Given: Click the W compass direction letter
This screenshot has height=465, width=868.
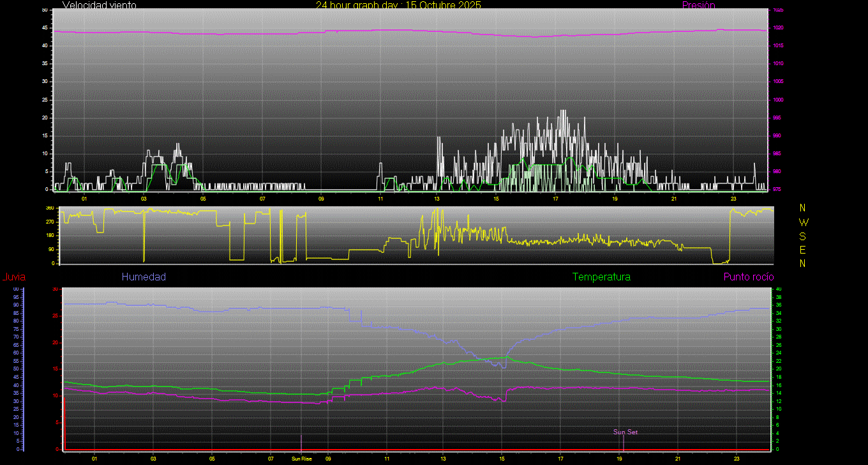Looking at the screenshot, I should tap(803, 222).
